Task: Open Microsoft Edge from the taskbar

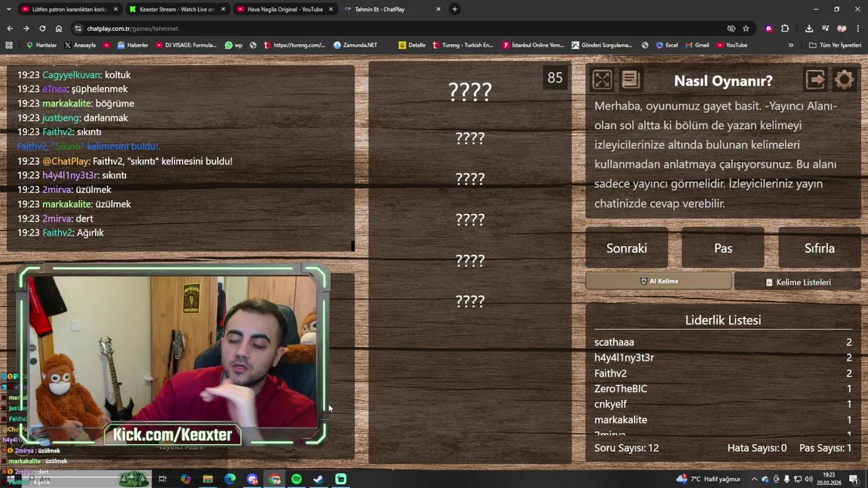Action: coord(230,479)
